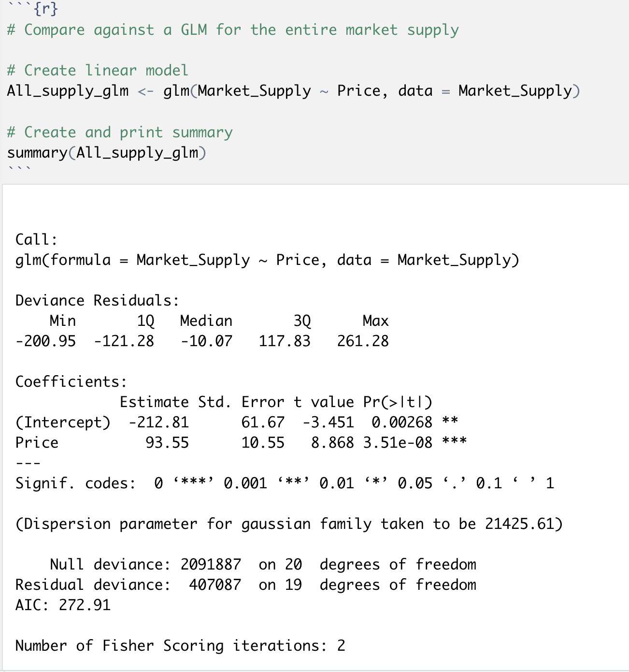This screenshot has height=672, width=629.
Task: Click 'data' argument in the code chunk
Action: (x=415, y=91)
